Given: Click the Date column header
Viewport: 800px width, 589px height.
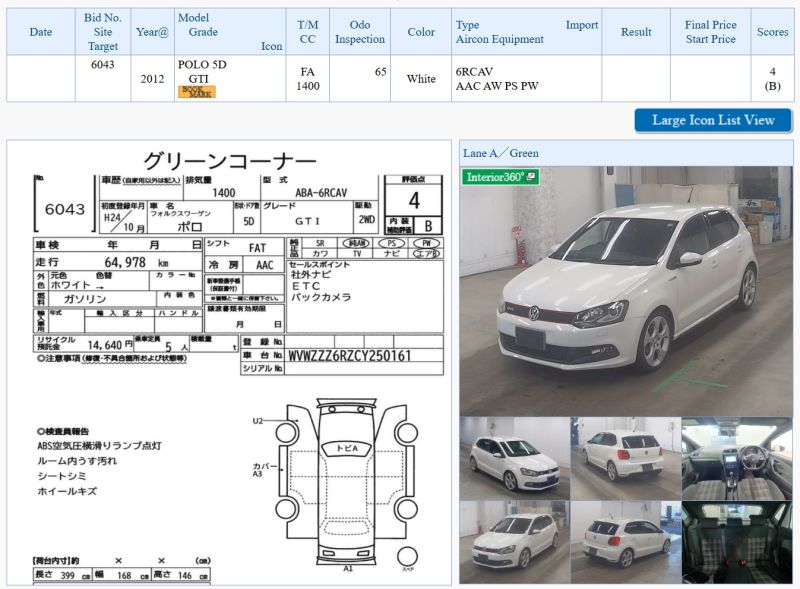Looking at the screenshot, I should click(x=41, y=32).
